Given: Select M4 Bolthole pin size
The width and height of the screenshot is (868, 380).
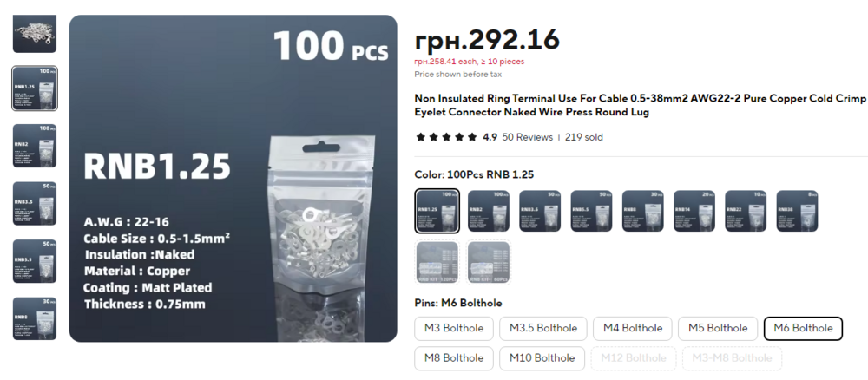Looking at the screenshot, I should click(x=632, y=329).
